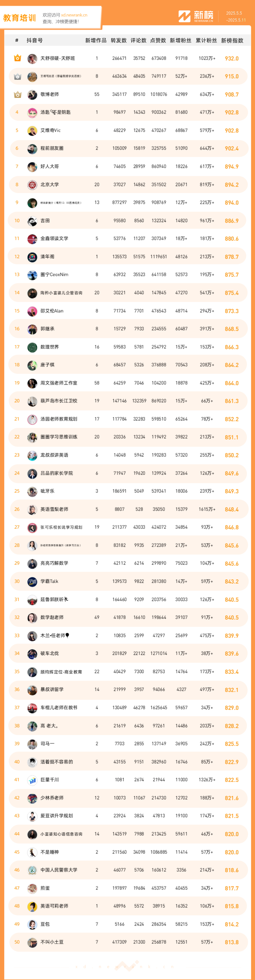Click the 932.0 index score

point(232,59)
